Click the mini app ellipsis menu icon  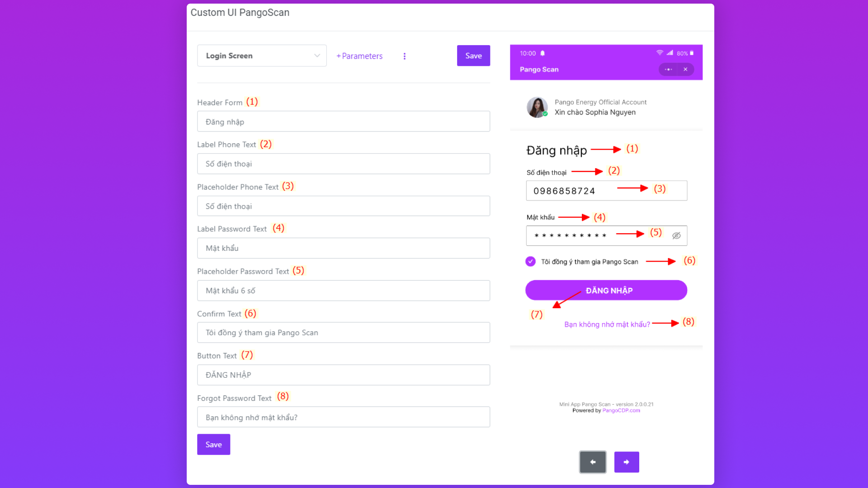668,70
